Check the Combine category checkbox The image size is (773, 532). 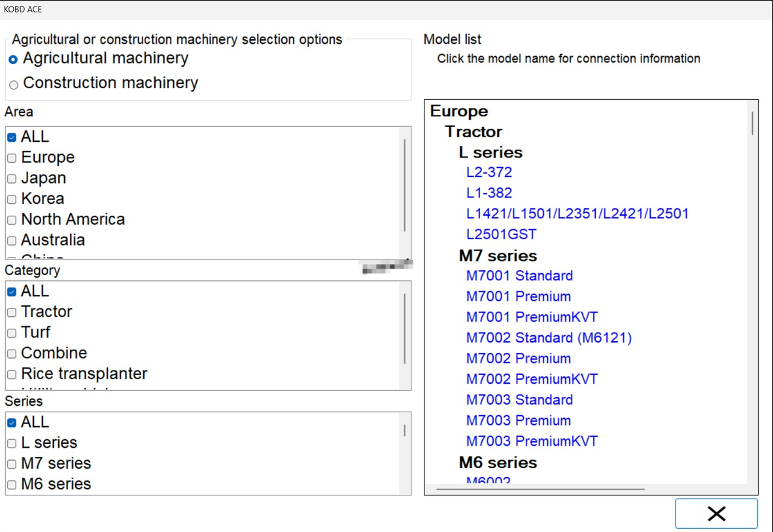12,354
